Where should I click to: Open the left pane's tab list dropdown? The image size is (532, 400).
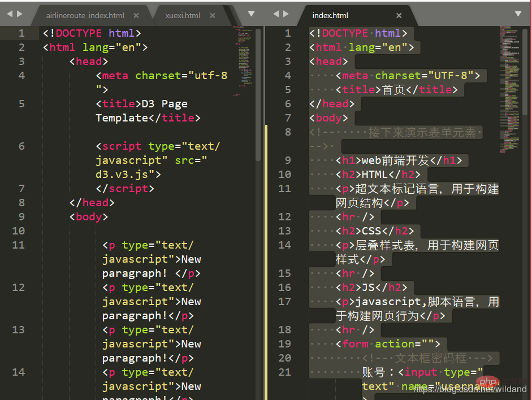tap(252, 14)
